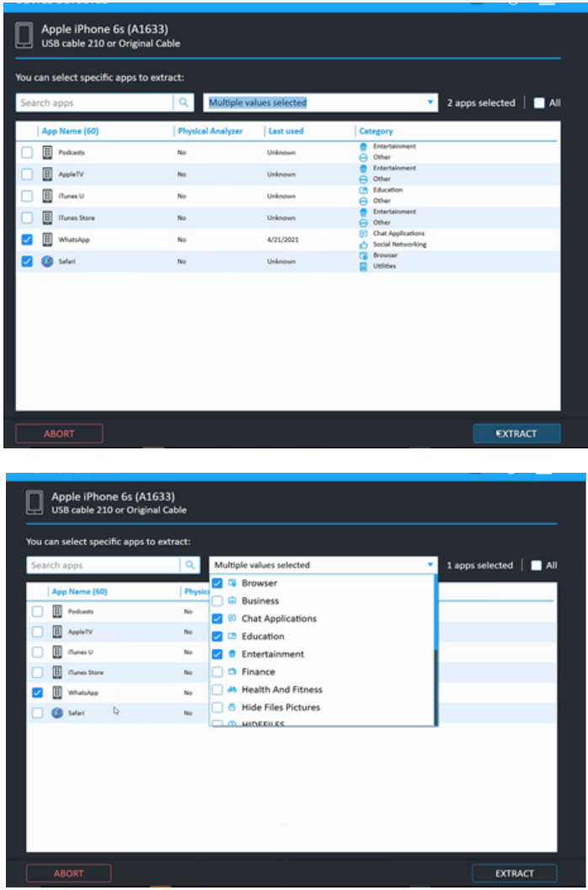Click the iTunes Store app icon in the window showing 1 apps selected
Image resolution: width=588 pixels, height=890 pixels.
click(57, 672)
